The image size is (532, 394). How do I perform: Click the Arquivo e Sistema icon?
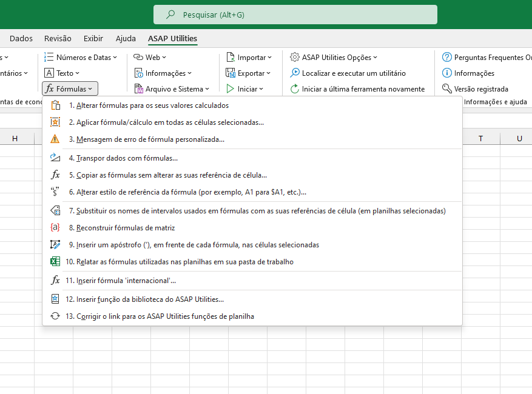click(x=138, y=88)
